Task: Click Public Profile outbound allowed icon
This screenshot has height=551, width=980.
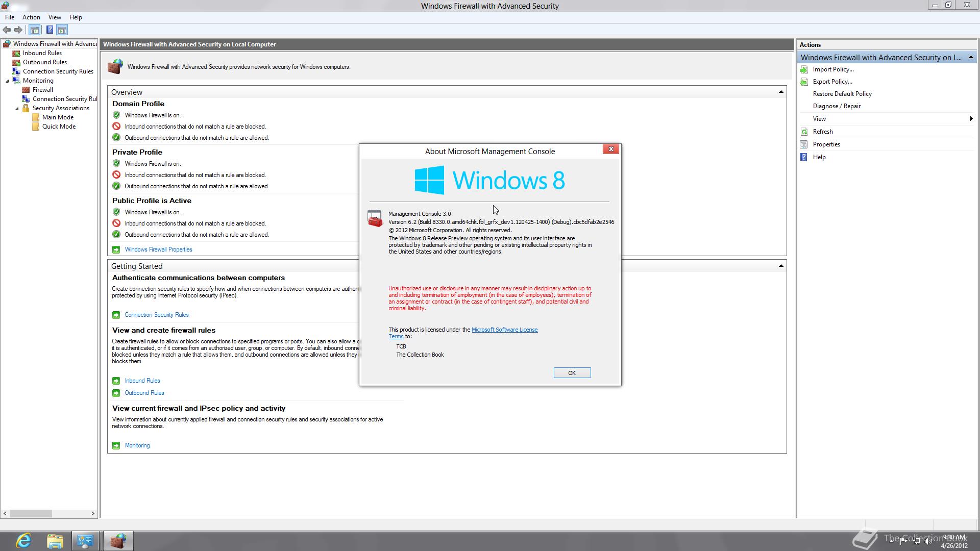Action: tap(116, 235)
